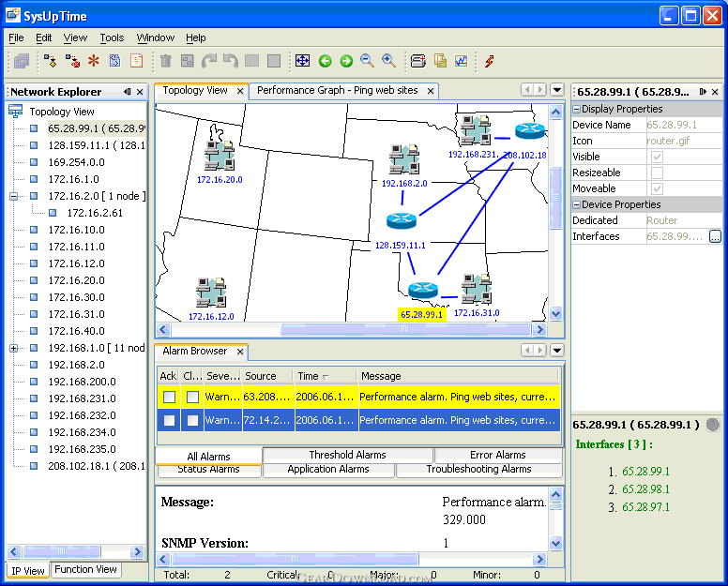Image resolution: width=728 pixels, height=586 pixels.
Task: Check Ack box for 72.14.2 alarm row
Action: coord(169,420)
